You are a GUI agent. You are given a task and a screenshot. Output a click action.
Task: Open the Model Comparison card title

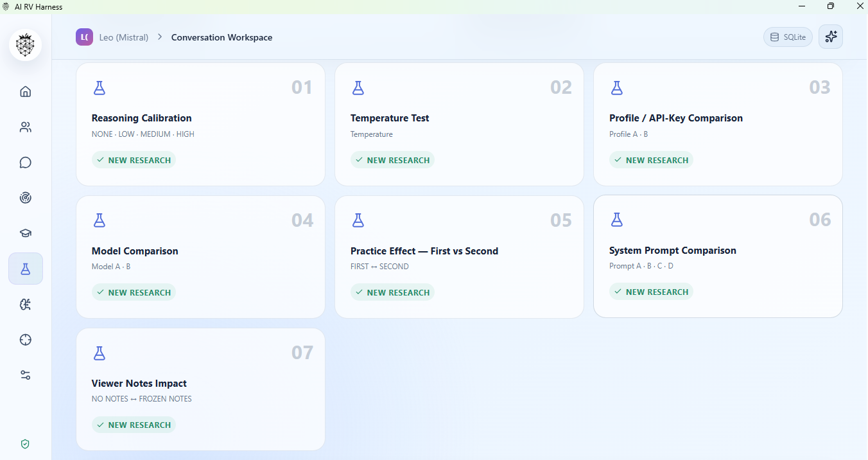pyautogui.click(x=135, y=251)
